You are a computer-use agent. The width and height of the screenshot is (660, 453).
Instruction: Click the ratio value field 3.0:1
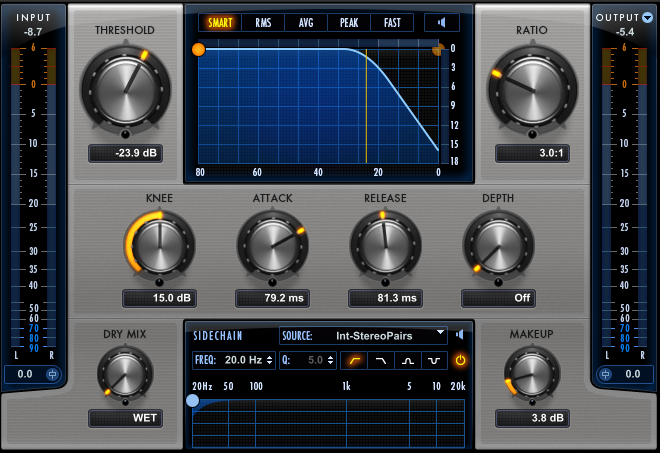tap(532, 153)
